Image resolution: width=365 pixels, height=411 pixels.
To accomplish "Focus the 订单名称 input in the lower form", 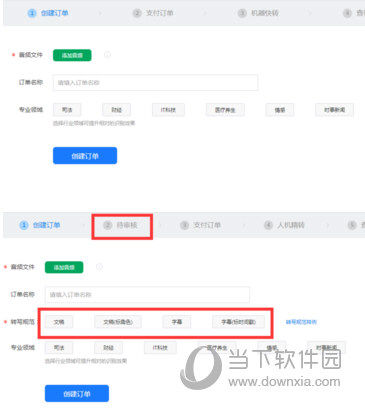I will click(x=147, y=294).
